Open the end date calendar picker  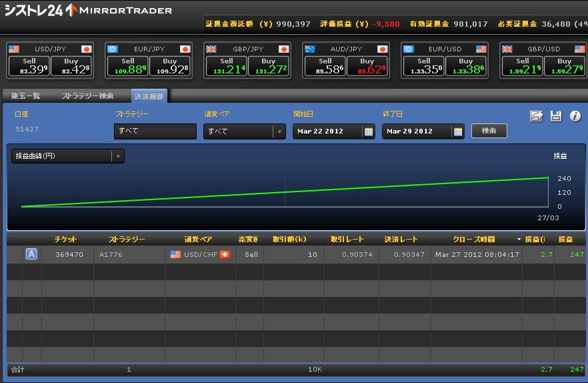[x=457, y=131]
